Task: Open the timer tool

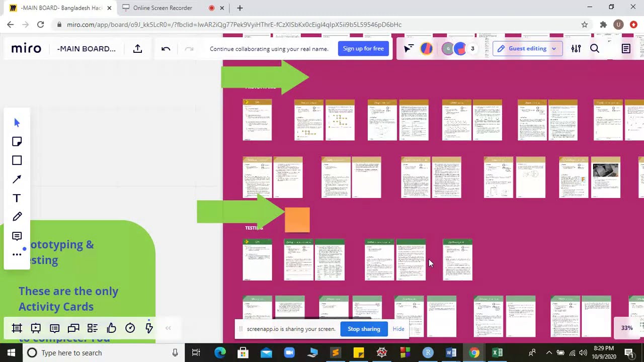Action: click(x=130, y=328)
